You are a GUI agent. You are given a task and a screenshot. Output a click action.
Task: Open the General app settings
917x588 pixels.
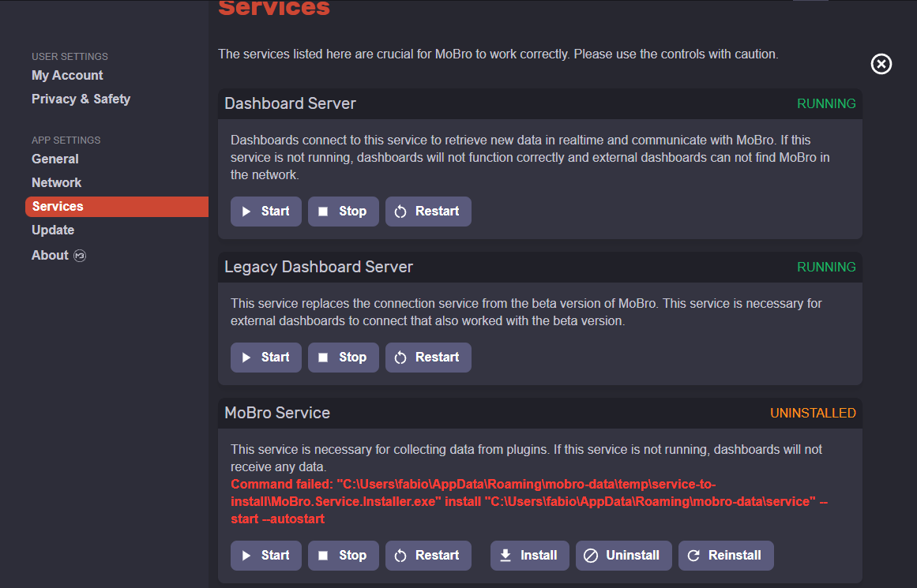tap(55, 159)
